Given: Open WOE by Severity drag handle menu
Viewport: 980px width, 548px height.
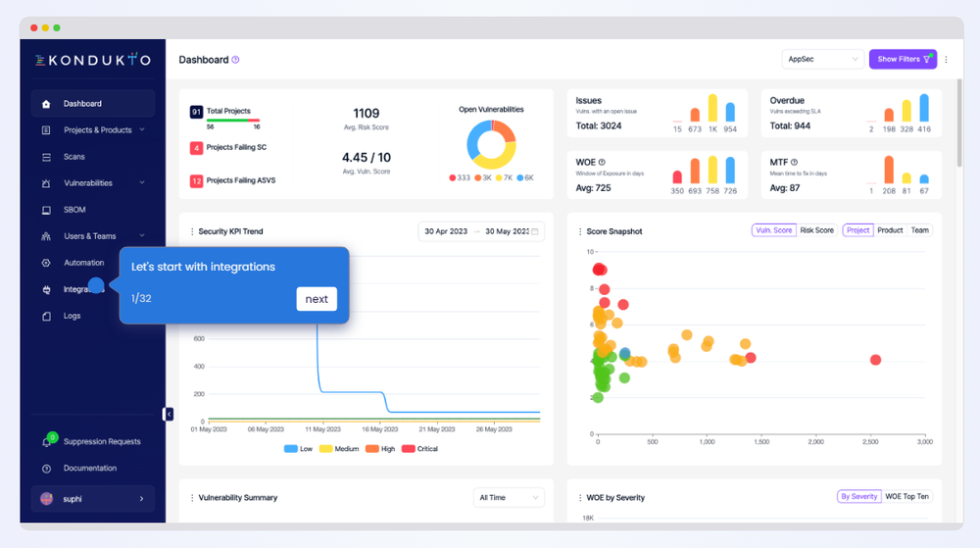Looking at the screenshot, I should tap(580, 498).
